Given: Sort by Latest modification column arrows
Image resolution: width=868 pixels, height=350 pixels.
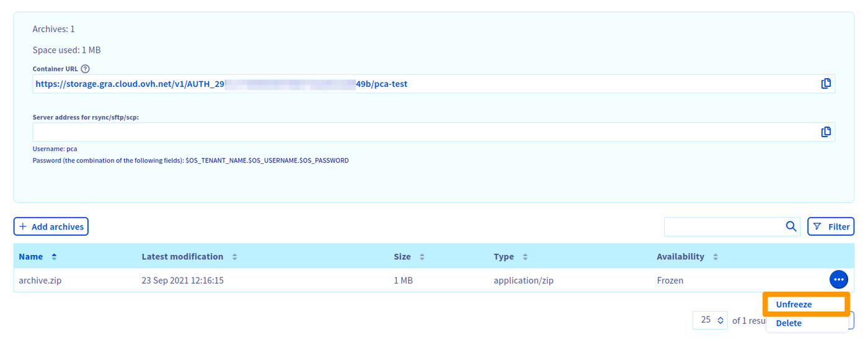Looking at the screenshot, I should [x=234, y=257].
